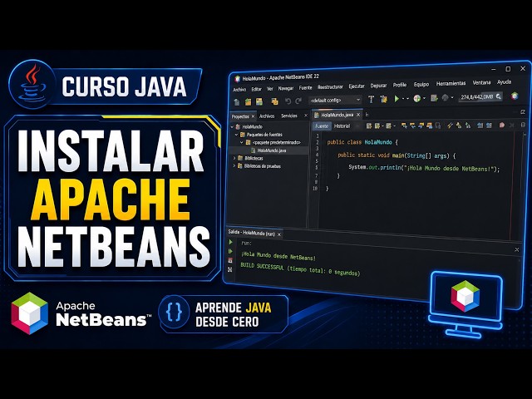Screen dimensions: 532x399
Task: Expand the Bibliotecas de pruebas node
Action: pyautogui.click(x=234, y=166)
